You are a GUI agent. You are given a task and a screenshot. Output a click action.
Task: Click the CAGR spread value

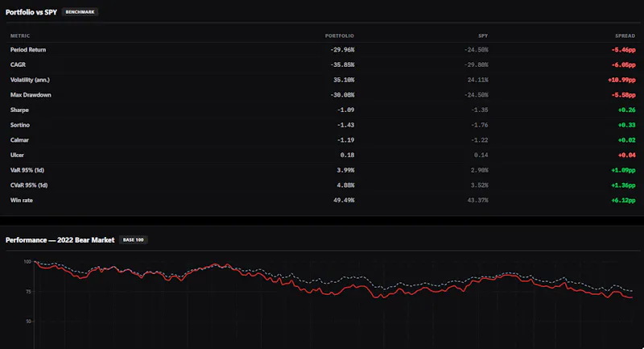coord(623,64)
